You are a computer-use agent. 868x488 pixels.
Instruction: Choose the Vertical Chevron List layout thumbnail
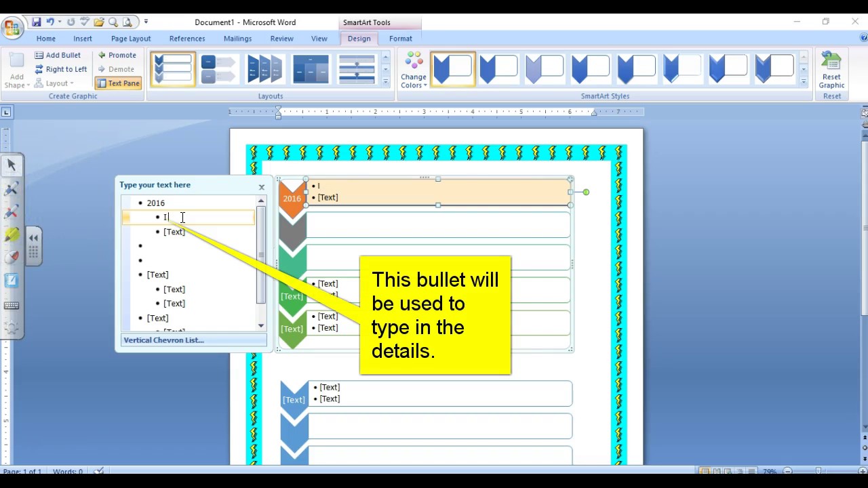(173, 69)
